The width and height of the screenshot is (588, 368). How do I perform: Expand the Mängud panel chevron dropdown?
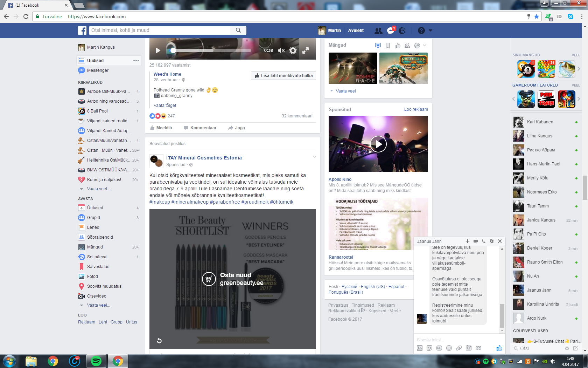(x=425, y=46)
